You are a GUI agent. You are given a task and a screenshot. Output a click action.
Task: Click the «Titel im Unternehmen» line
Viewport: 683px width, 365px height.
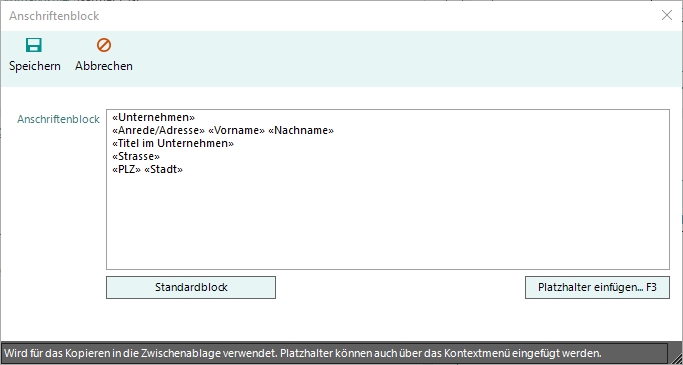click(173, 143)
